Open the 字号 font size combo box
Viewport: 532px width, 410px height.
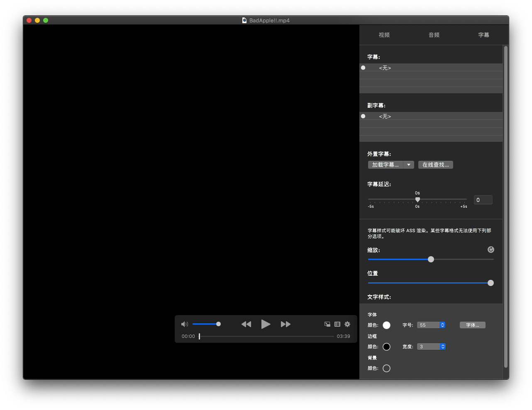(442, 325)
